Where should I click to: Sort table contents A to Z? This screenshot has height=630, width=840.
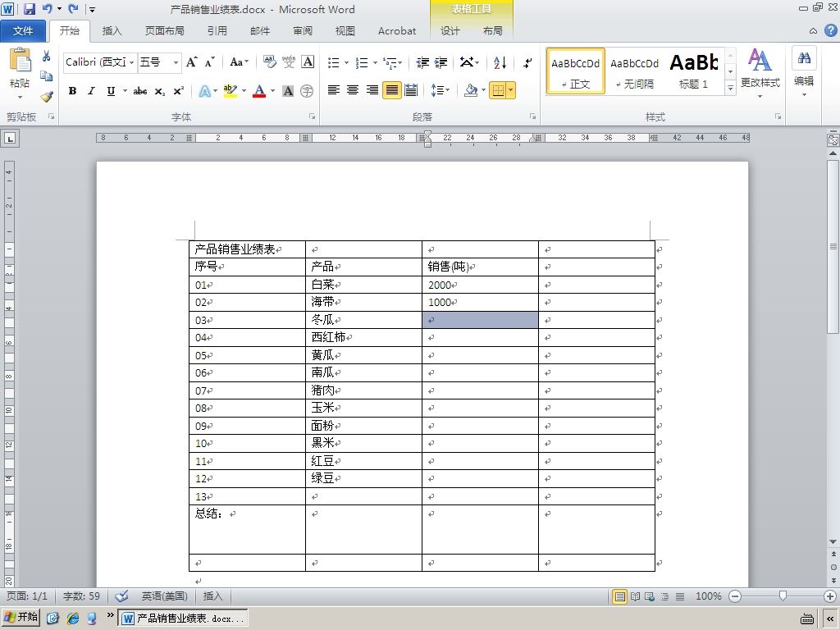pos(500,62)
